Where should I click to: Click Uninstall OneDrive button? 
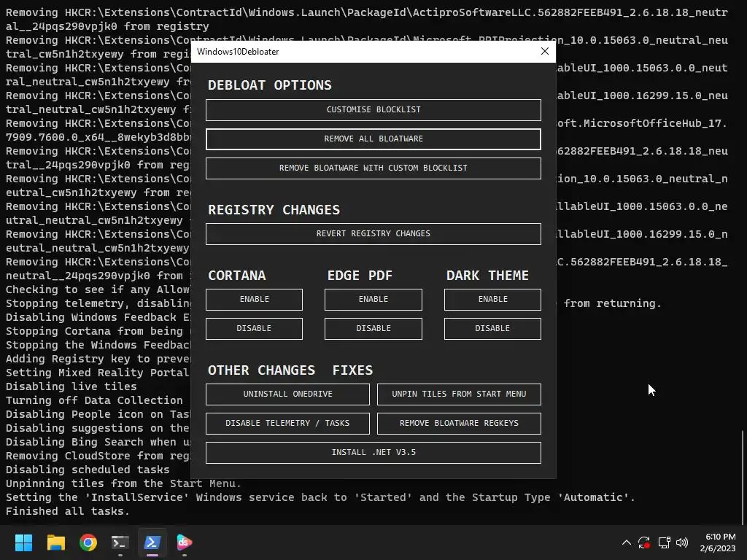[x=287, y=394]
